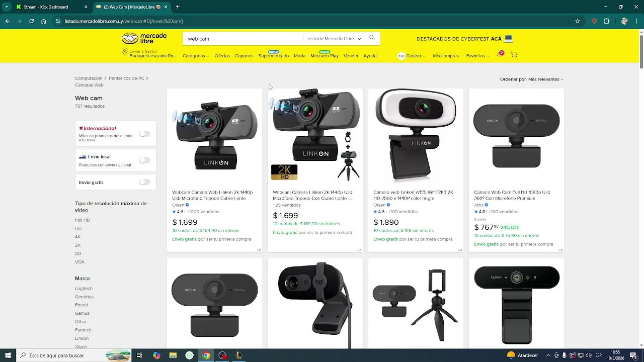Open Windows Start menu
Image resolution: width=644 pixels, height=362 pixels.
tap(8, 355)
